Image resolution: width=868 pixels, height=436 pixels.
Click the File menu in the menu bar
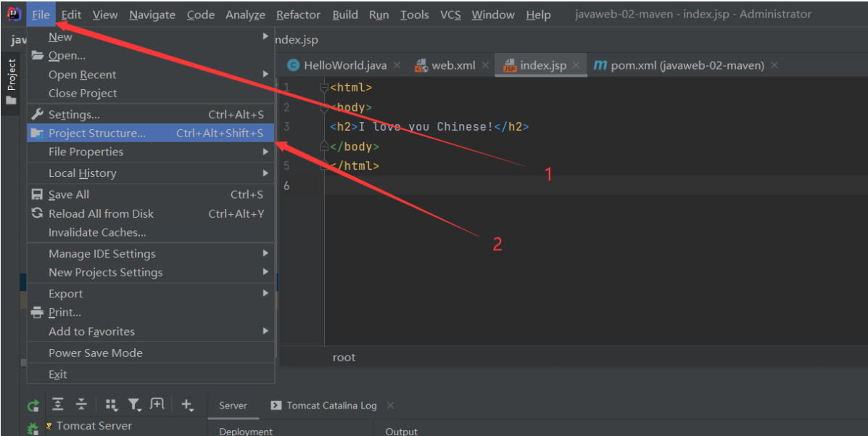coord(41,15)
